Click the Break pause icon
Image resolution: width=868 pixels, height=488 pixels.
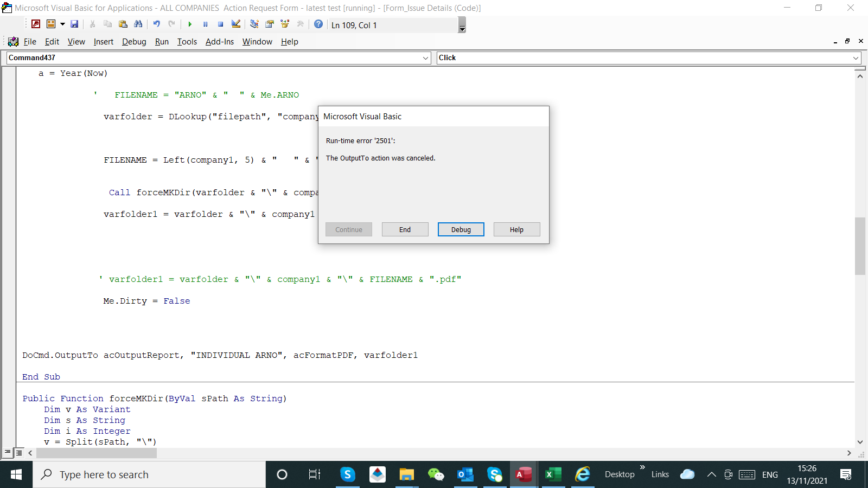206,24
